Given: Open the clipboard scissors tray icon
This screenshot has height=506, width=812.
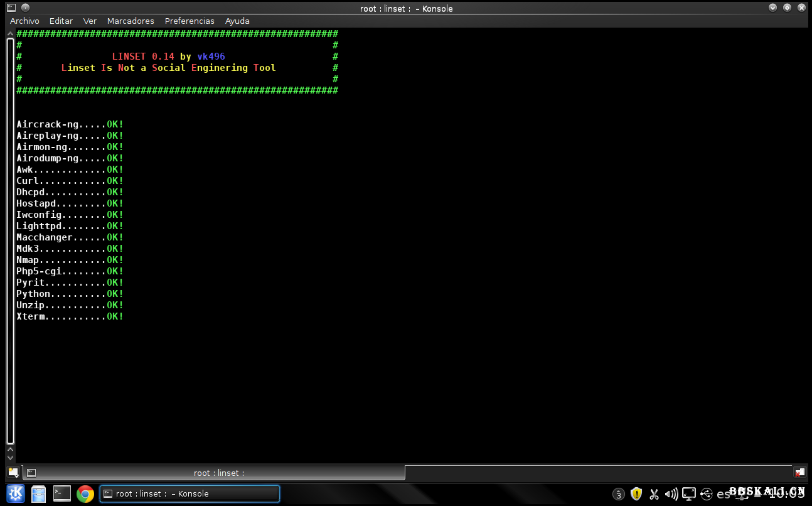Looking at the screenshot, I should pos(654,494).
